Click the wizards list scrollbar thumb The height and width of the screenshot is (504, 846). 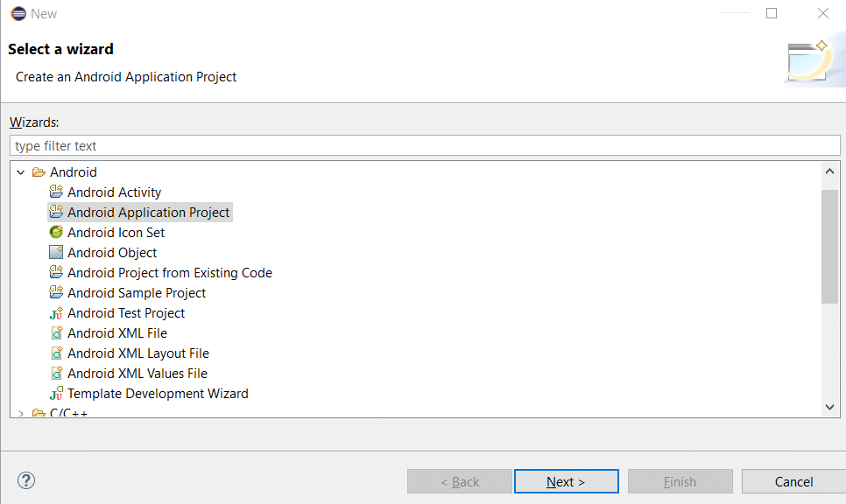[x=830, y=247]
